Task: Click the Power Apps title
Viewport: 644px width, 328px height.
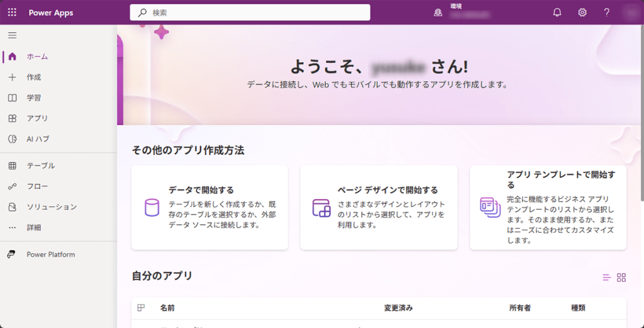Action: [51, 13]
